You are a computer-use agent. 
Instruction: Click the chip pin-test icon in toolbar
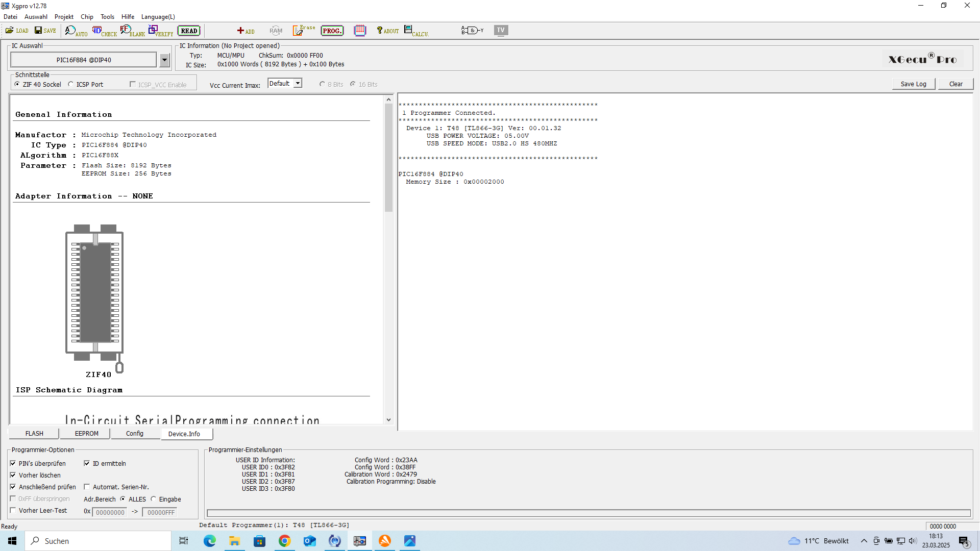pyautogui.click(x=360, y=31)
